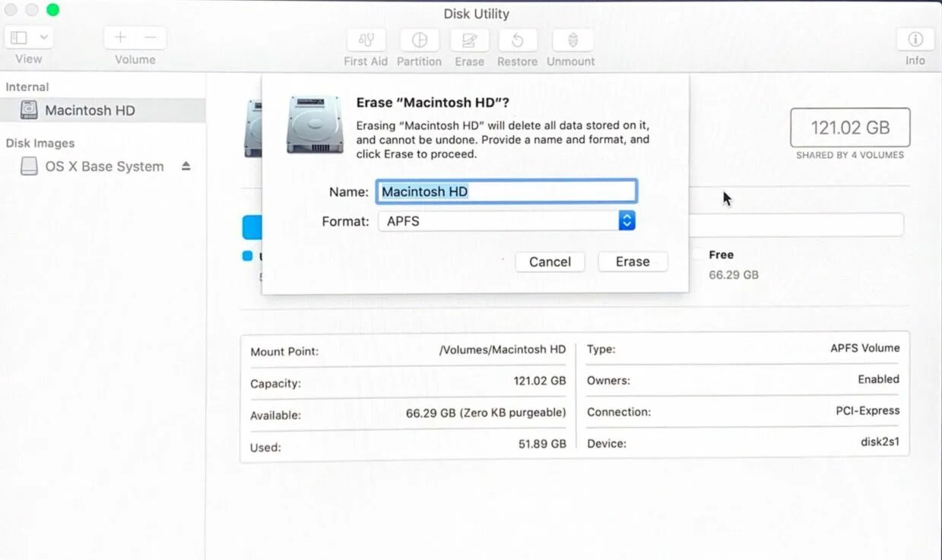
Task: Click the Macintosh HD drive icon in sidebar
Action: tap(29, 110)
